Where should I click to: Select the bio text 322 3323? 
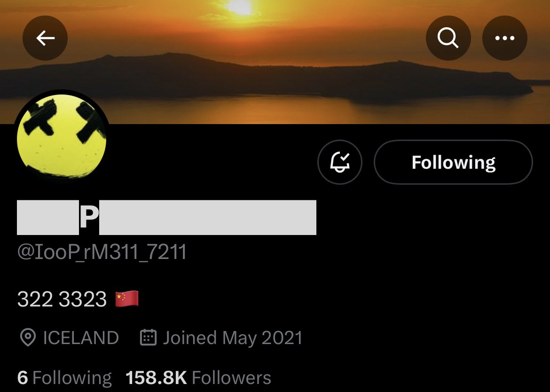(62, 299)
